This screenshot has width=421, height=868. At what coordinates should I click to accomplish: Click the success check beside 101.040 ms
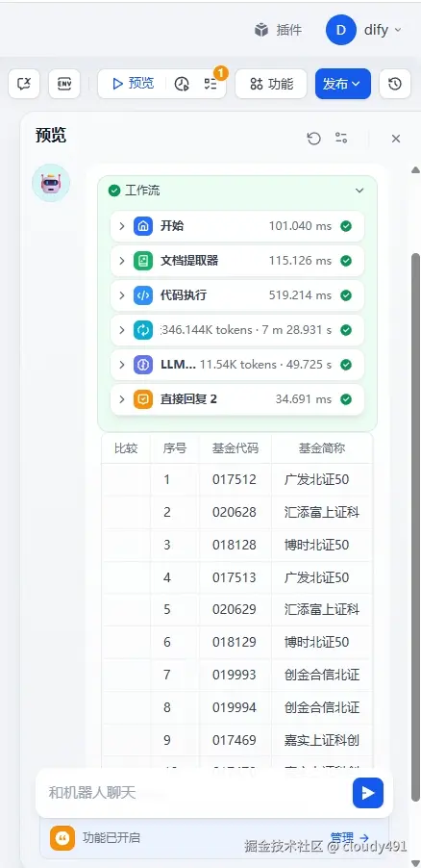(x=346, y=226)
